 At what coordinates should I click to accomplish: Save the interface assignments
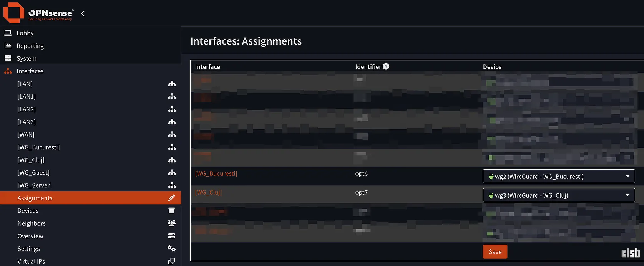coord(495,252)
